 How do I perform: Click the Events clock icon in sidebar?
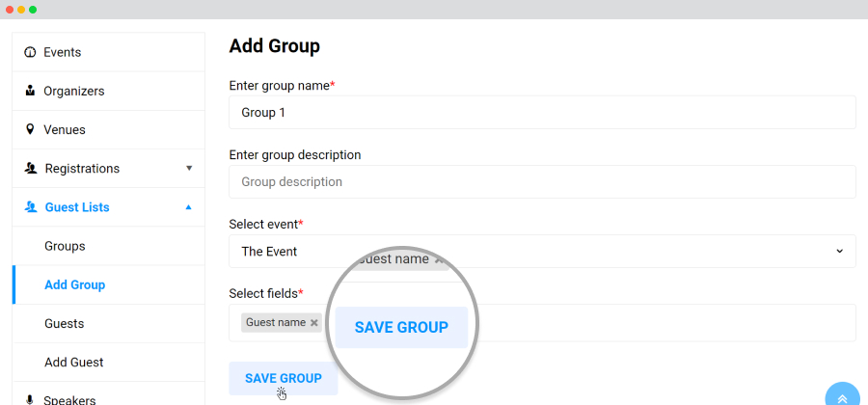[x=30, y=53]
